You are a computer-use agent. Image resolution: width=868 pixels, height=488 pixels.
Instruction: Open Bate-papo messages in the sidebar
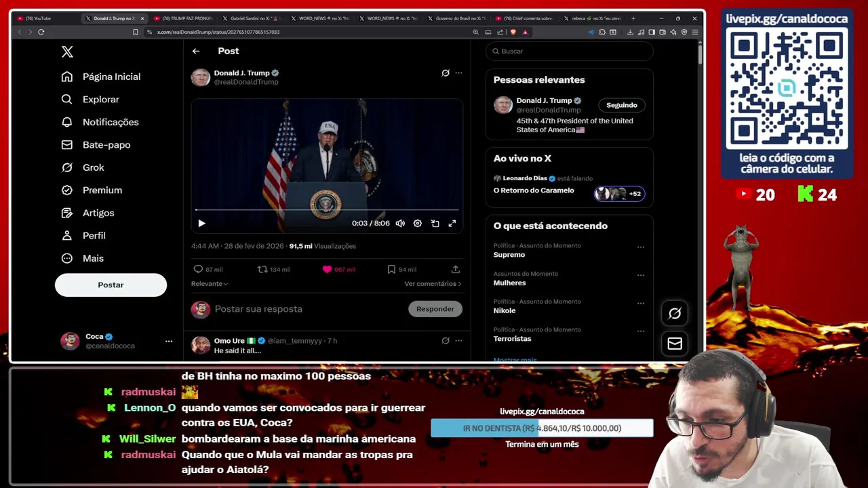[66, 144]
